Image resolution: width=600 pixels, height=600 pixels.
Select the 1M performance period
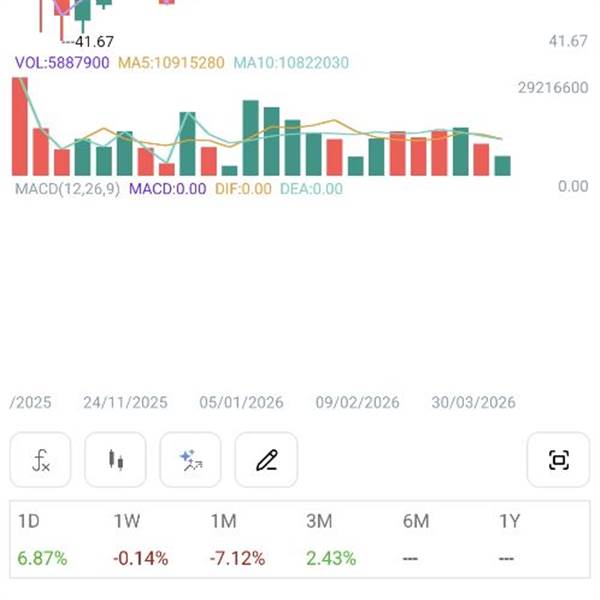pos(224,522)
